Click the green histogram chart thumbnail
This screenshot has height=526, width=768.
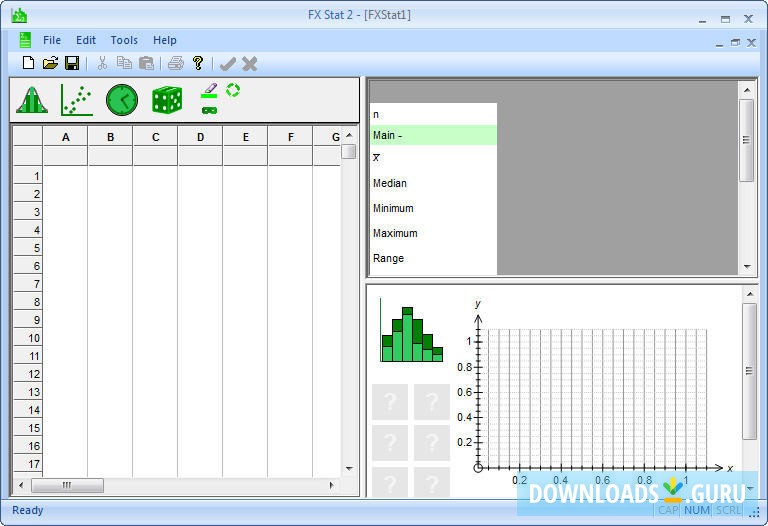click(x=411, y=330)
